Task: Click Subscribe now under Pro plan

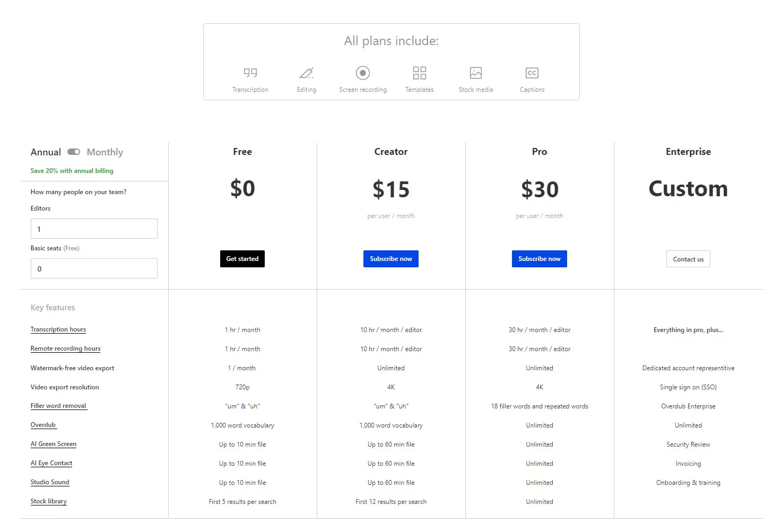Action: coord(540,259)
